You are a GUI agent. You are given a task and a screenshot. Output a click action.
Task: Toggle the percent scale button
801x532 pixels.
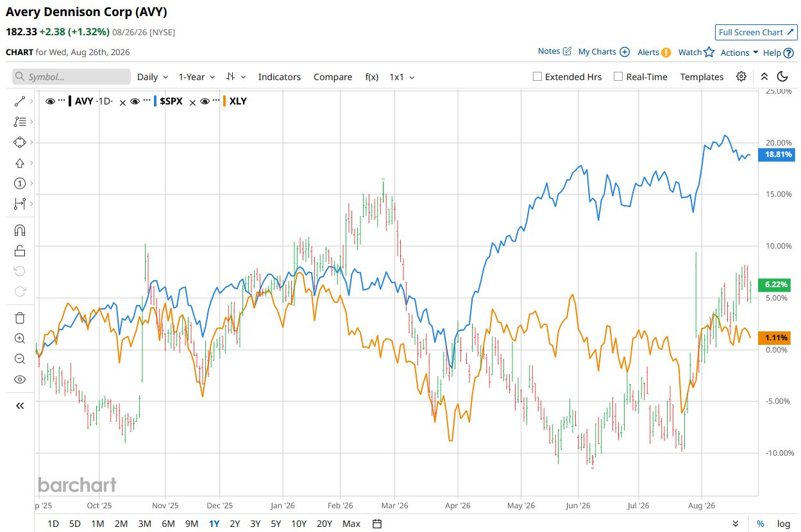[761, 524]
